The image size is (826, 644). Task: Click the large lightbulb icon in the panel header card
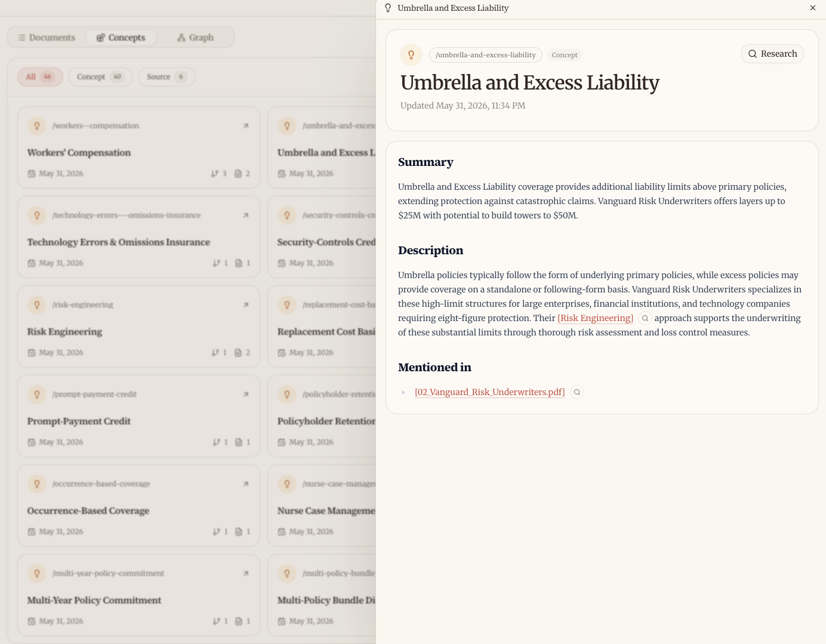(411, 55)
